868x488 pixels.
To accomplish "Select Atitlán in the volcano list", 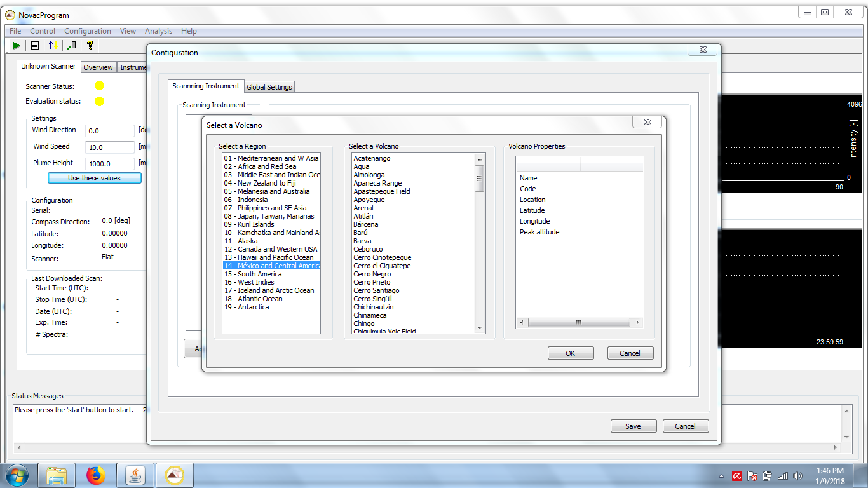I will coord(414,216).
